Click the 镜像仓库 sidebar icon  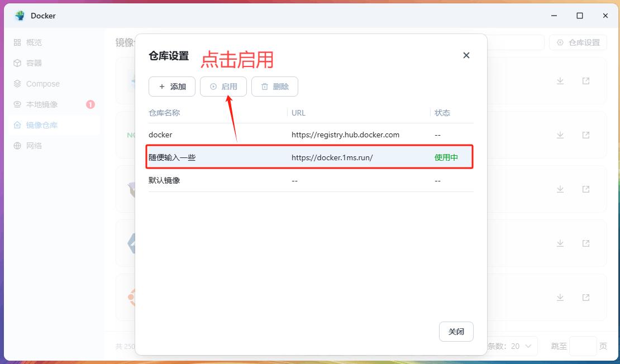17,125
